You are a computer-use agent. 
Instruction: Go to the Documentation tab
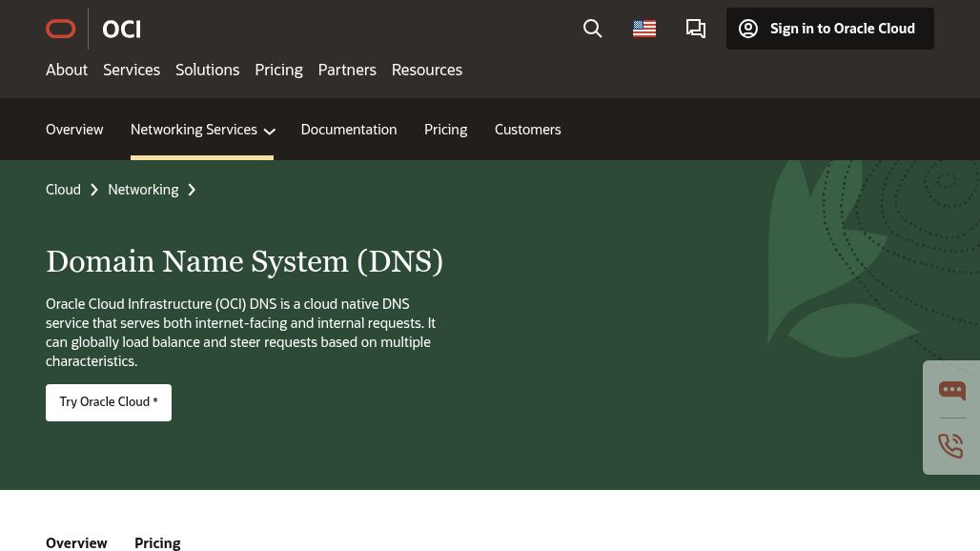(x=348, y=130)
